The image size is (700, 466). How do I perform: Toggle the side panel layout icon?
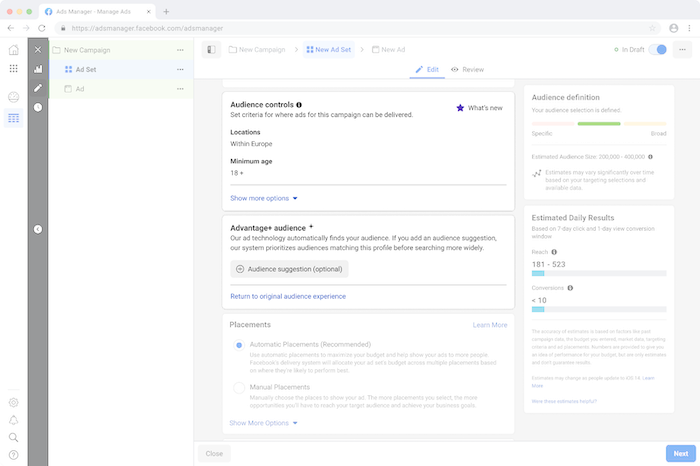coord(210,49)
